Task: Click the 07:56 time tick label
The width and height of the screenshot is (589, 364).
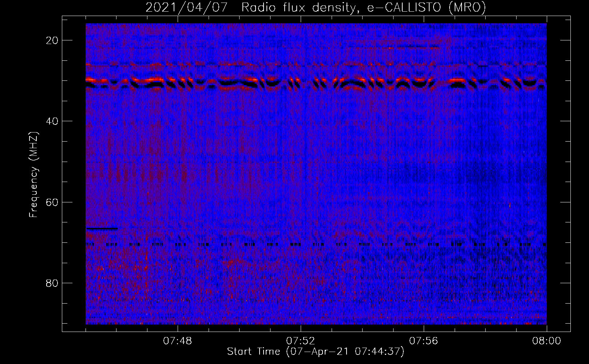Action: 424,341
